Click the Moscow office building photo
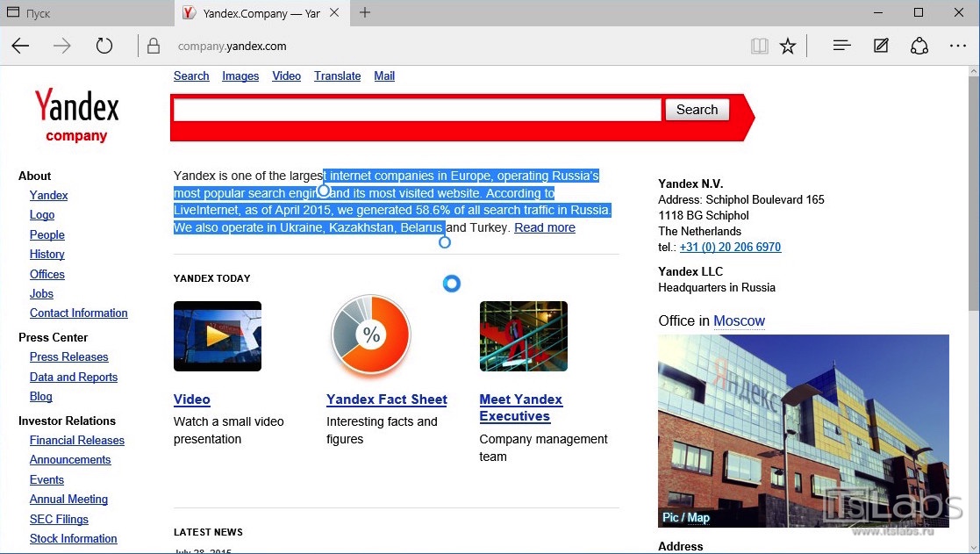 (804, 431)
